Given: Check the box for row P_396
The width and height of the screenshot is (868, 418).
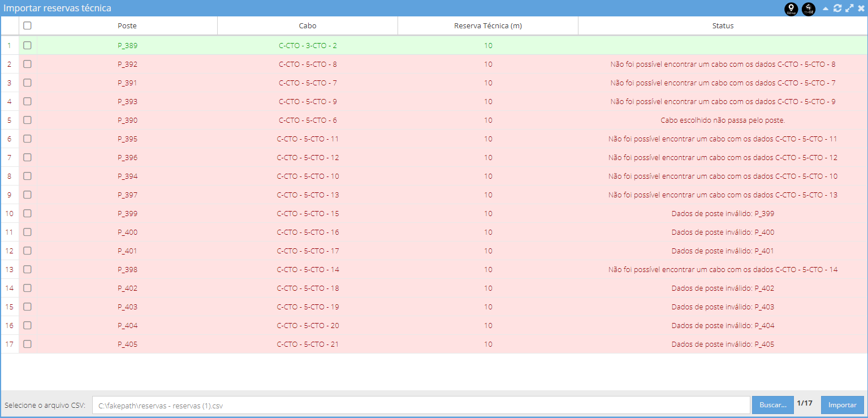Looking at the screenshot, I should (27, 157).
